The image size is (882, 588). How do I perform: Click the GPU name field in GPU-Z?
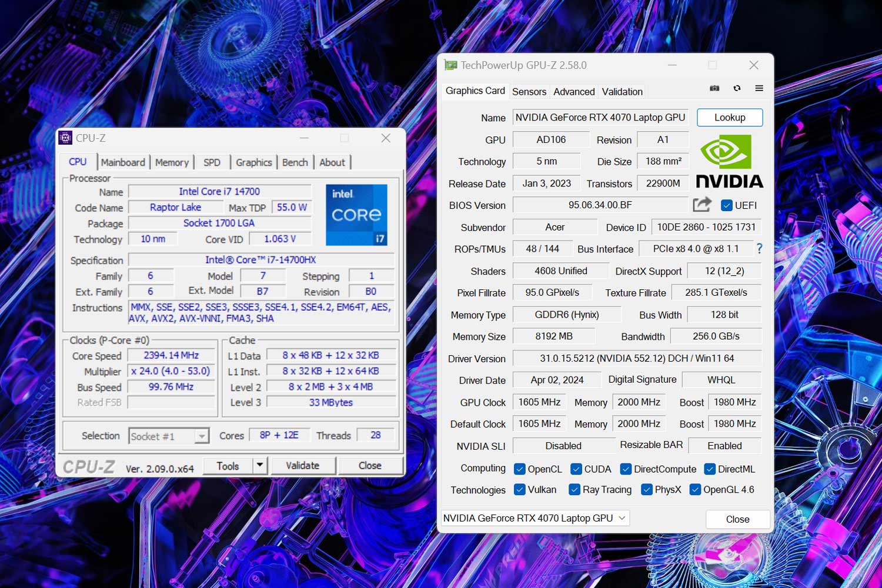coord(600,118)
